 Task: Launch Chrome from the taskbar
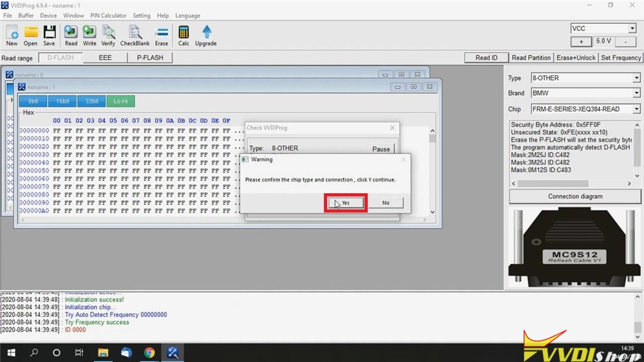pos(149,352)
